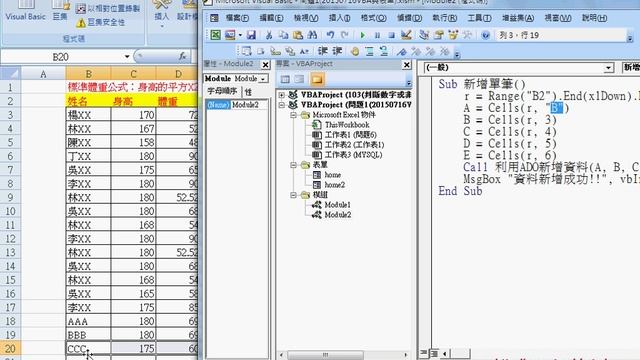Click View Object icon in Project Explorer
The width and height of the screenshot is (640, 360).
(300, 79)
